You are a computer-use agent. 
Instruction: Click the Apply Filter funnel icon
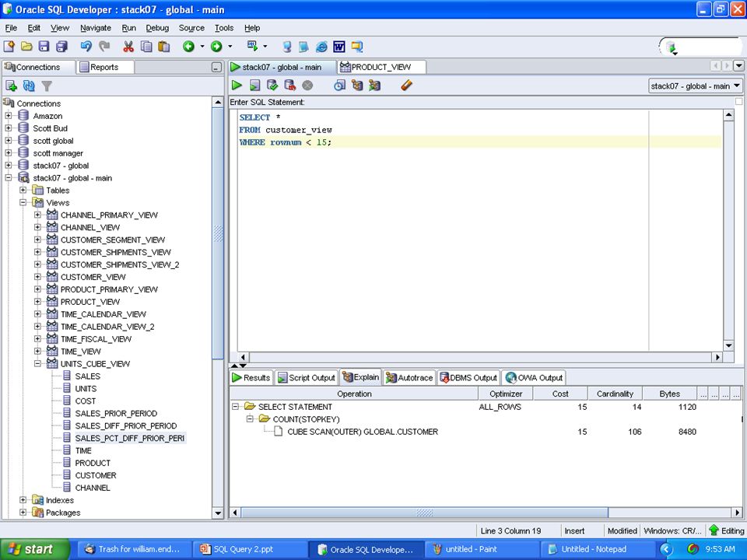47,86
